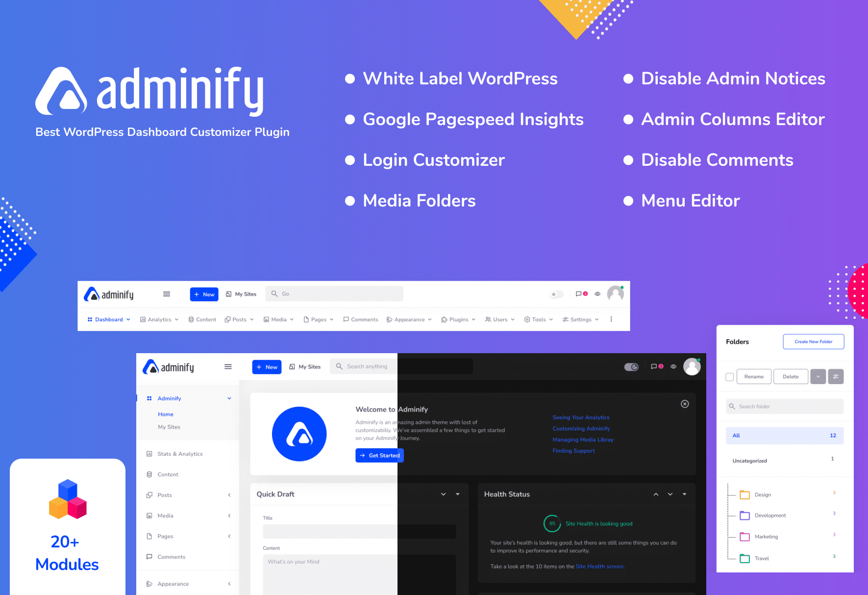Click search icon in Search folder field
The height and width of the screenshot is (595, 868).
click(x=732, y=406)
